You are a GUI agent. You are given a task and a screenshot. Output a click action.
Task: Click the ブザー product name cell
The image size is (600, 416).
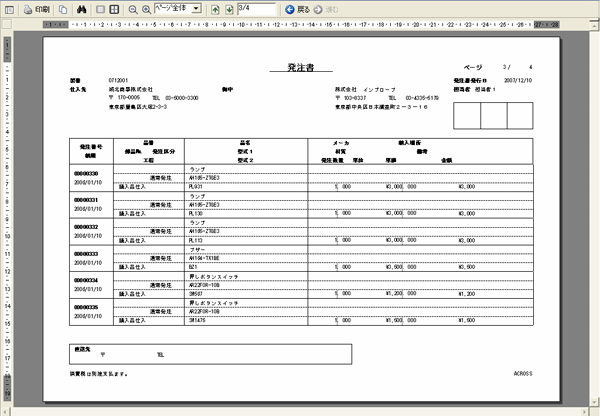click(x=197, y=250)
